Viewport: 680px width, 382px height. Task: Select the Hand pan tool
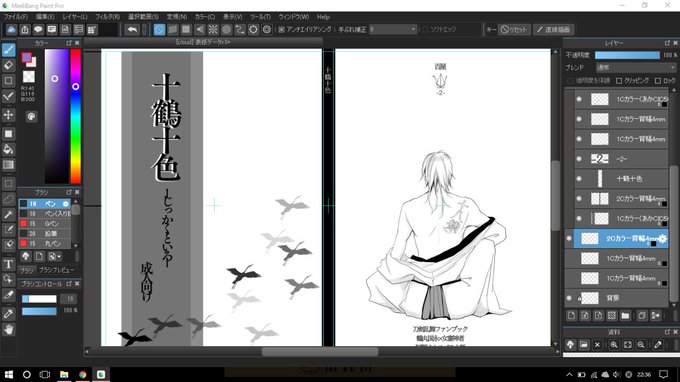[x=8, y=330]
